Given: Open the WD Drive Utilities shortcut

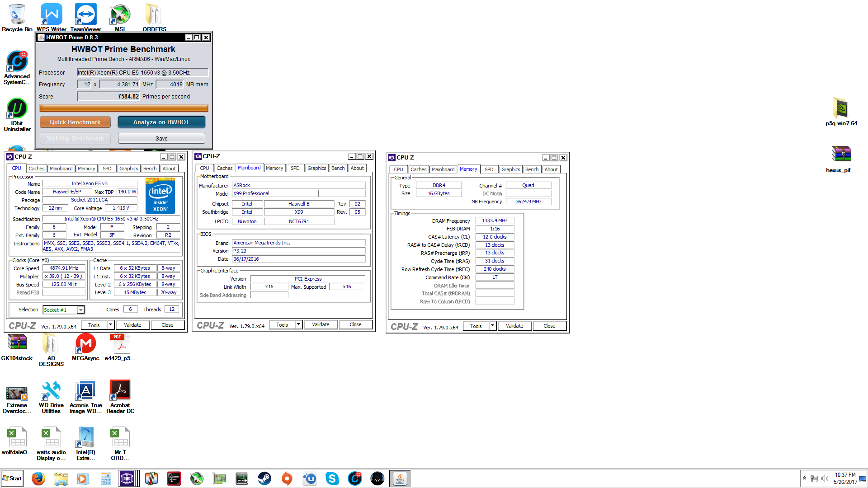Looking at the screenshot, I should [51, 397].
